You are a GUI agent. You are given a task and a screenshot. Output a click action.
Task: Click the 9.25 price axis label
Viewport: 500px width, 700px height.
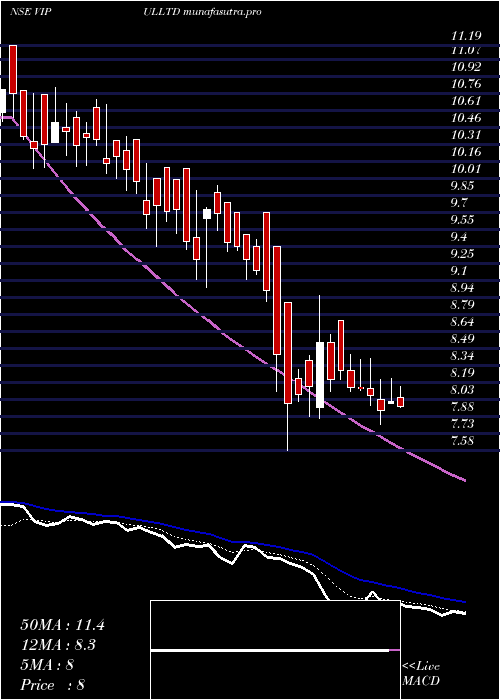464,254
